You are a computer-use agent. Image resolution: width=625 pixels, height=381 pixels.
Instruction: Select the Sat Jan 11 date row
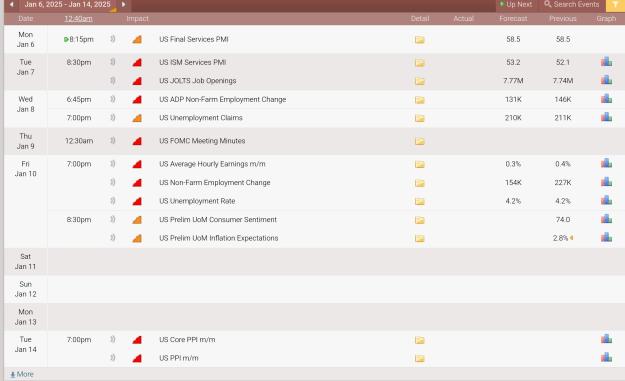314,261
